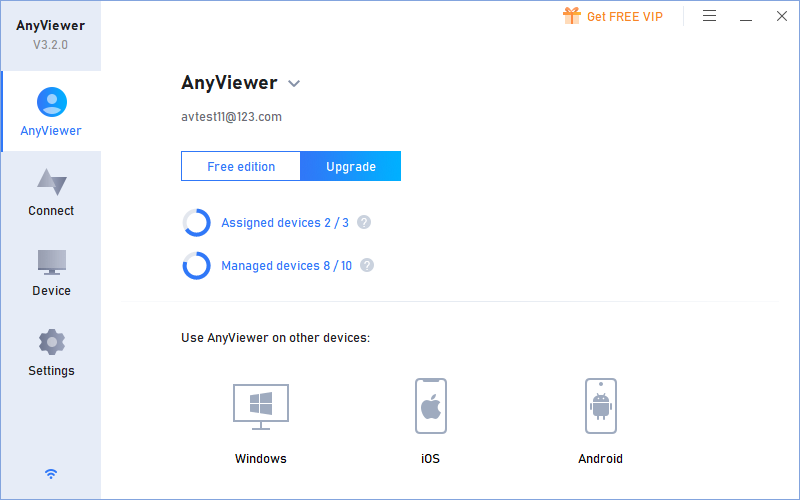Select the Free edition button
This screenshot has width=800, height=500.
(x=241, y=167)
